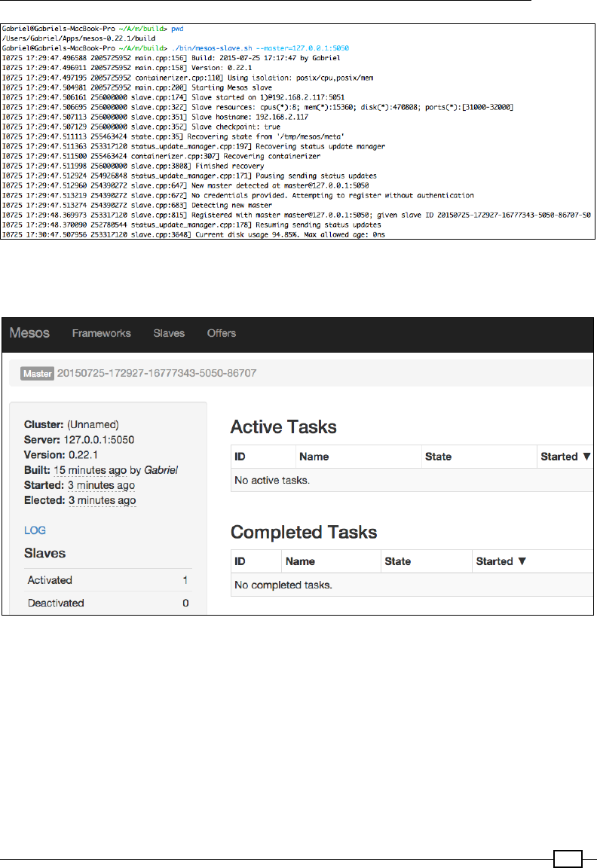
Task: Click the Active Tasks heading
Action: [x=283, y=426]
